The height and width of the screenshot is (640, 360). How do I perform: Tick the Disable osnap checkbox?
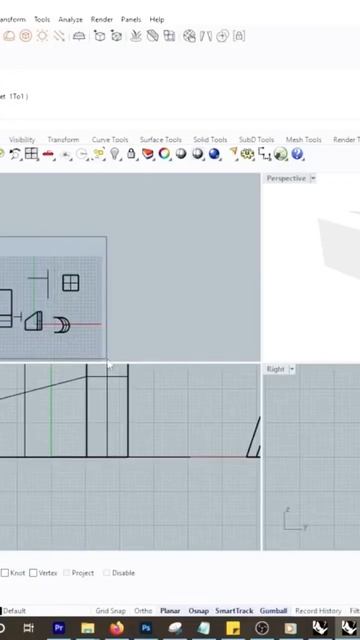pos(107,573)
